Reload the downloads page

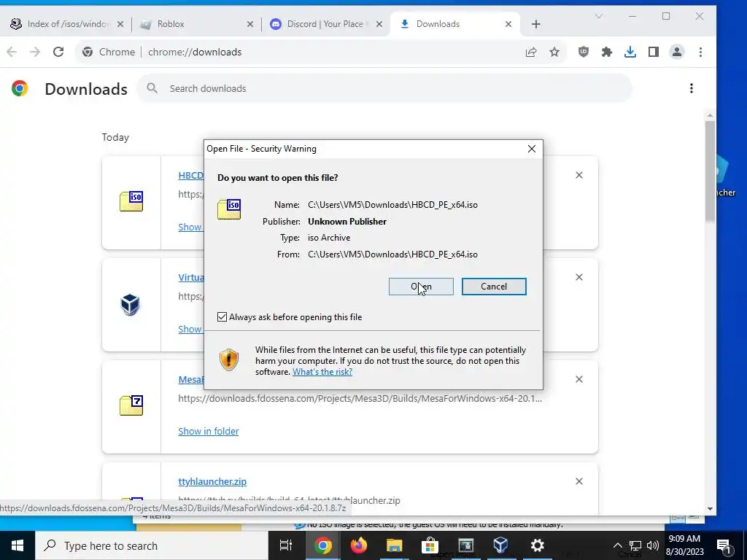coord(58,52)
